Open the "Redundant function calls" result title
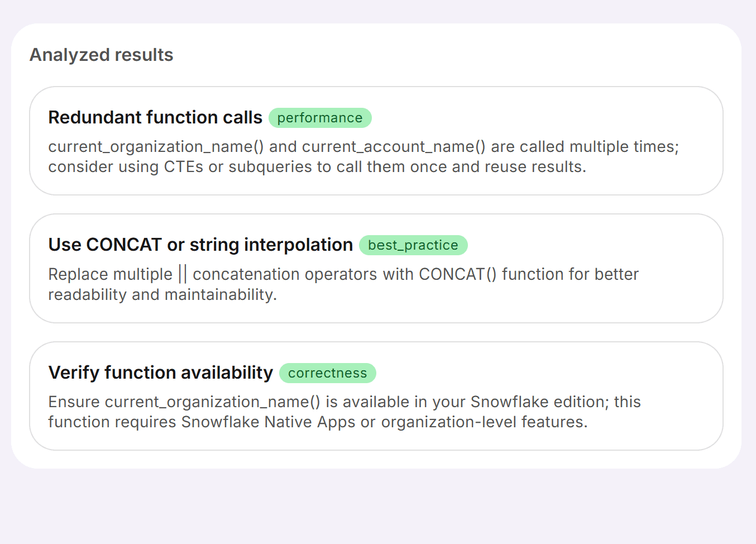756x544 pixels. tap(155, 117)
